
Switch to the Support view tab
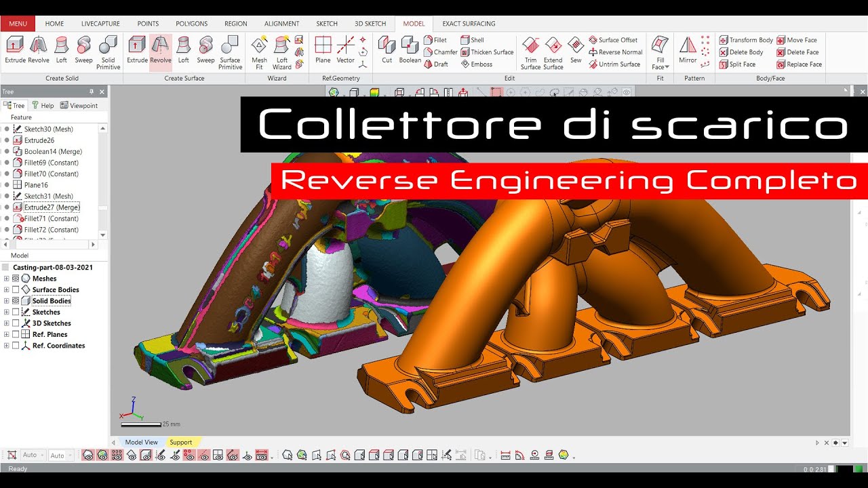pyautogui.click(x=181, y=442)
